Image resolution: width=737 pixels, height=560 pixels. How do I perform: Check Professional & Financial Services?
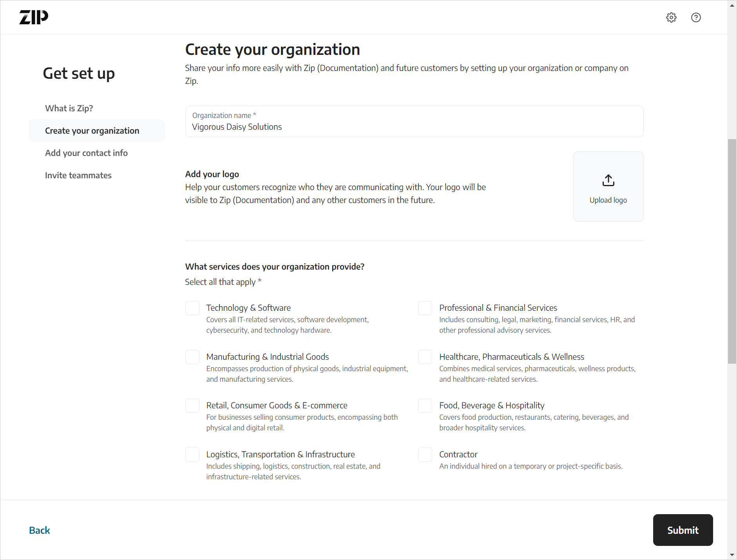tap(425, 308)
